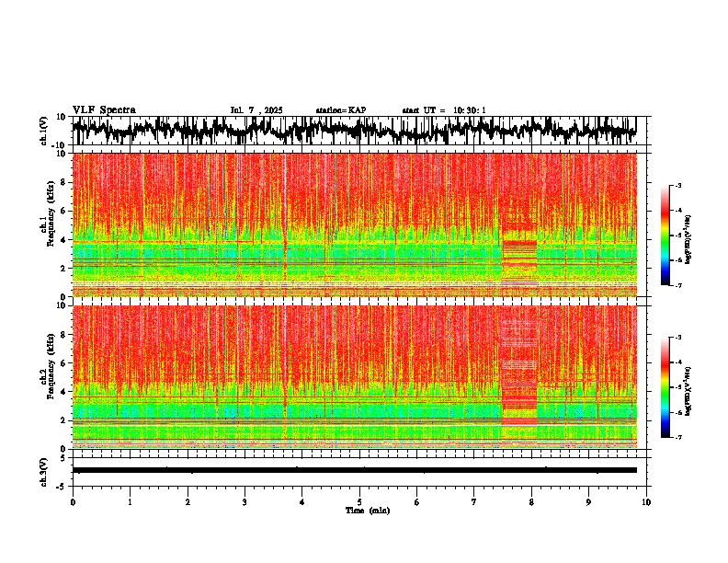Click the "2" kHz tick on ch.2 spectrogram

click(64, 420)
